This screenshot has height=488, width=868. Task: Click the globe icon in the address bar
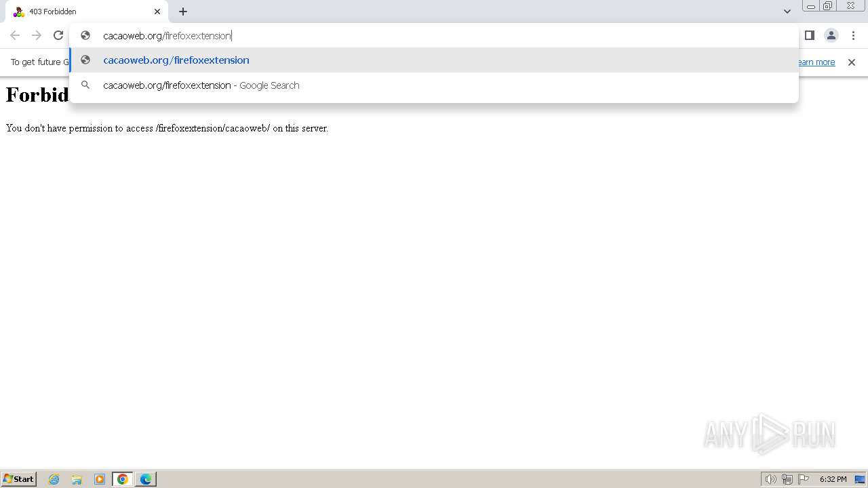click(x=85, y=35)
